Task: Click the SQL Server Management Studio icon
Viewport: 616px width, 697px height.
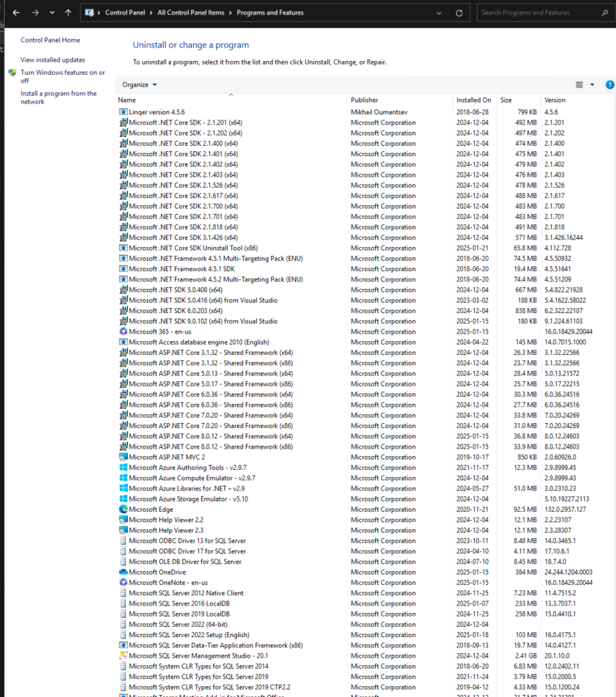Action: 123,656
